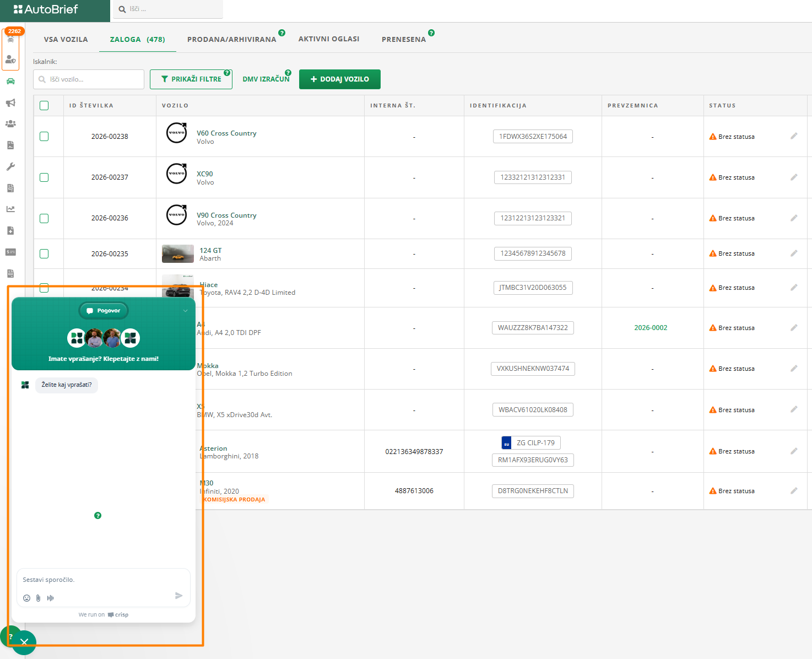Edit vehicle 2026-00238 with pencil icon
812x659 pixels.
794,136
